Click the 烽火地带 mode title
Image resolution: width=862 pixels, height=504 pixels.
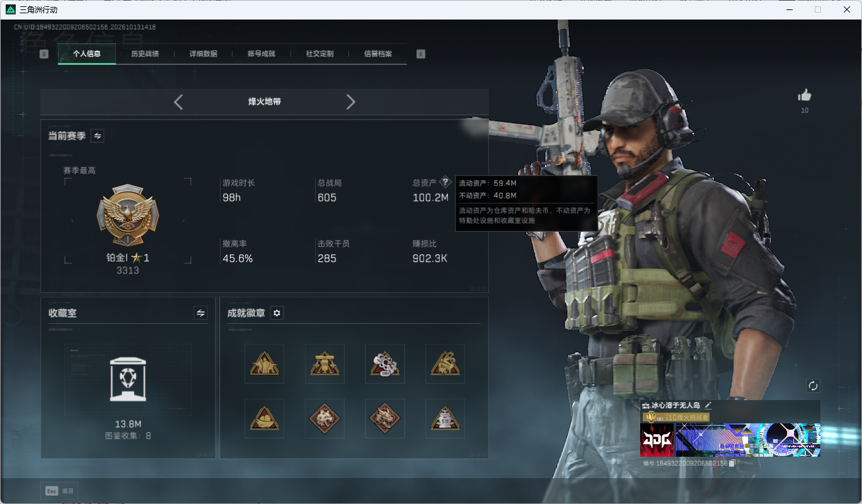[265, 101]
